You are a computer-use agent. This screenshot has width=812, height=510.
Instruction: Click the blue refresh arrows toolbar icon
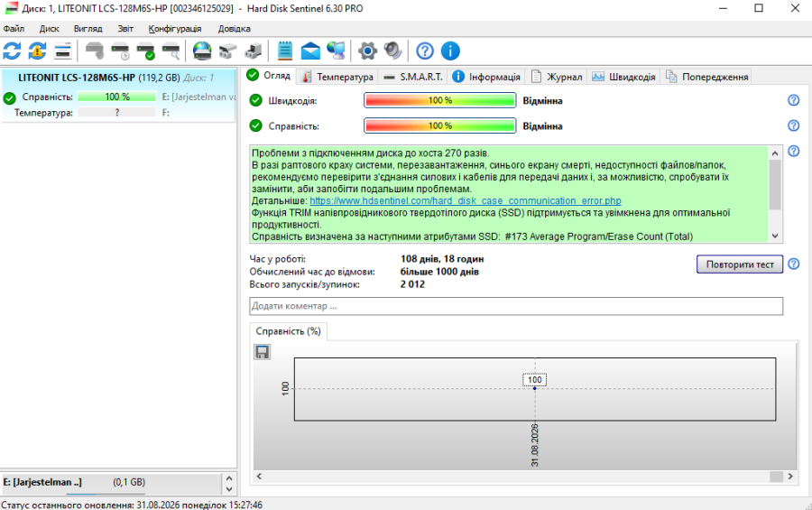[12, 51]
